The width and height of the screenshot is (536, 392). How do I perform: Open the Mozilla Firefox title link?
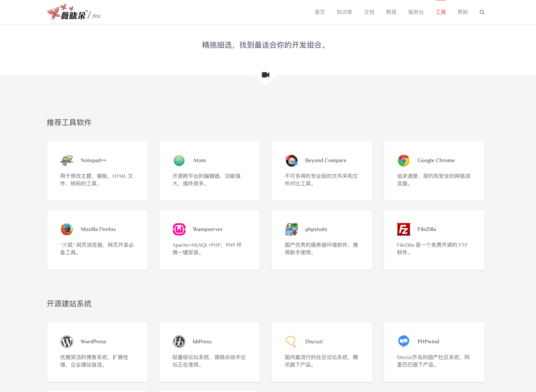98,229
